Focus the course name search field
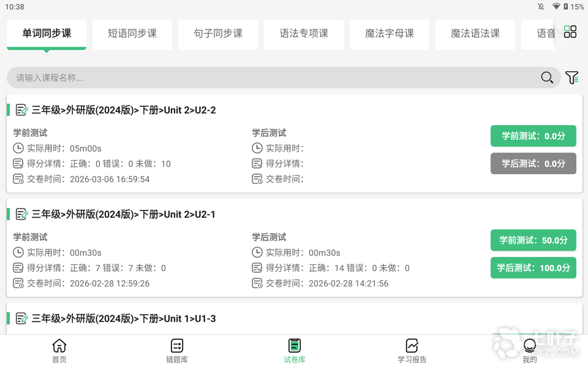Image resolution: width=588 pixels, height=368 pixels. (x=269, y=78)
